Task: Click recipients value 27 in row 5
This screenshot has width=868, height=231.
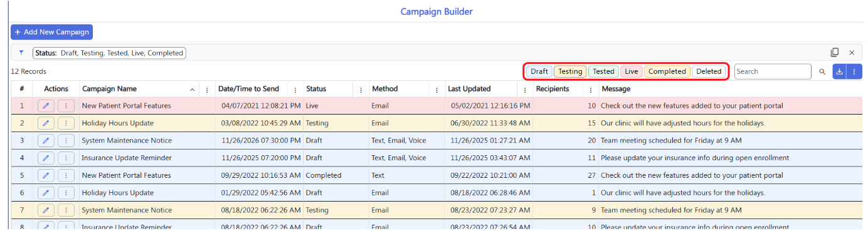Action: (591, 175)
